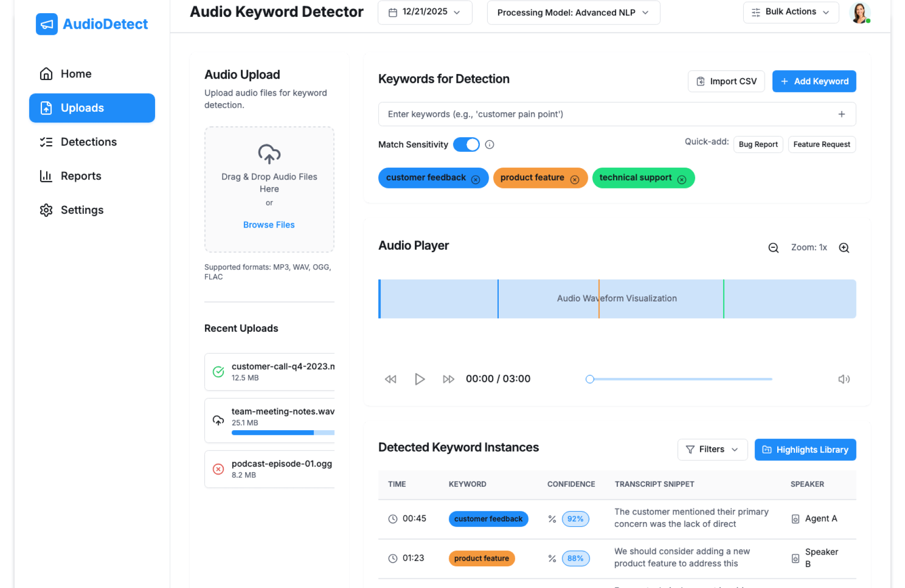
Task: Click the Add Keyword button
Action: tap(814, 81)
